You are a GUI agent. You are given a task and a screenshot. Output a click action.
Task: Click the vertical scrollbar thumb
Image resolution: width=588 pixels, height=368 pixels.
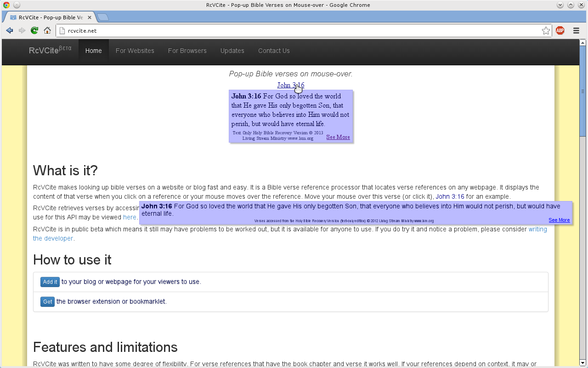pyautogui.click(x=583, y=92)
